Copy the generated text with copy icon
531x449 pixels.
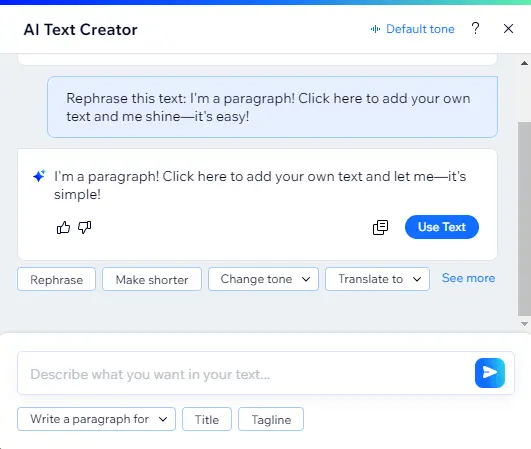click(380, 227)
